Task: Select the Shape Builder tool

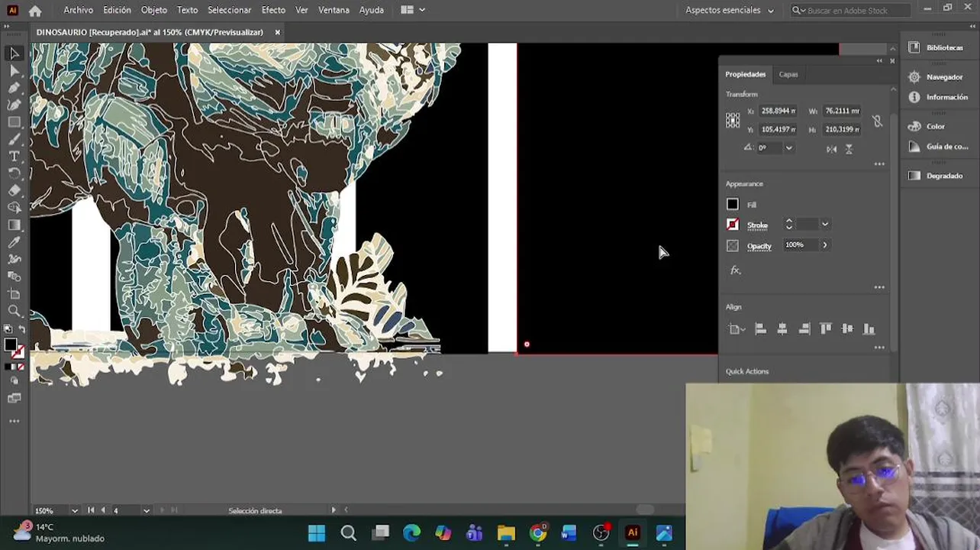Action: (x=14, y=207)
